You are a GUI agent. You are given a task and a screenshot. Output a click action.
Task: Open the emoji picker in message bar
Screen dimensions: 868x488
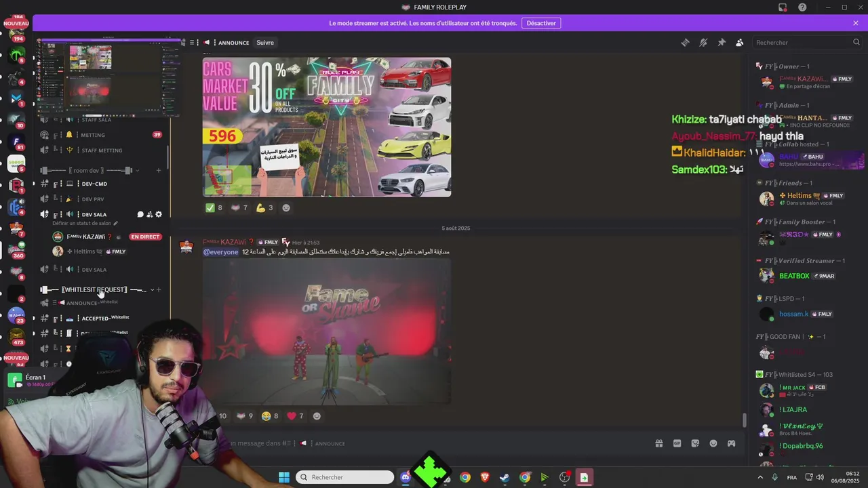(713, 443)
